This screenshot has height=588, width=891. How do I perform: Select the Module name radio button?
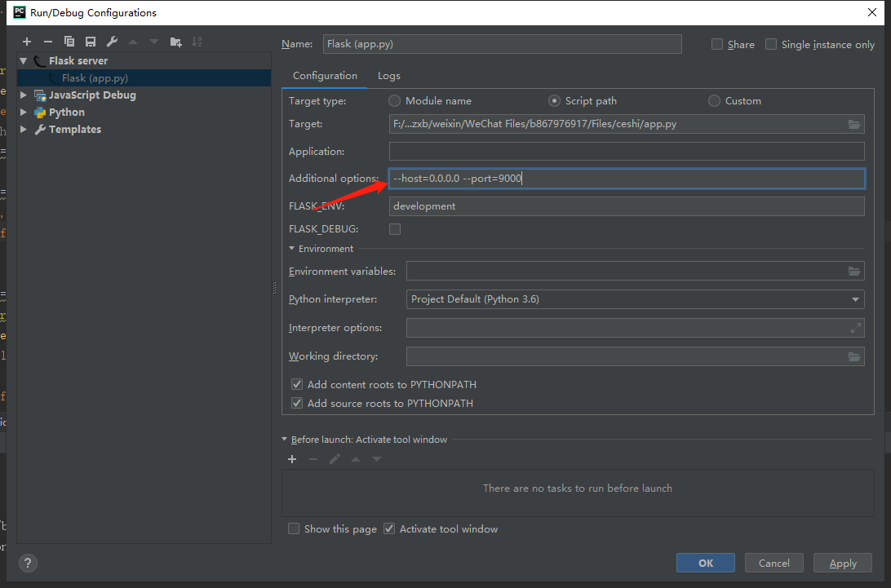[x=395, y=101]
